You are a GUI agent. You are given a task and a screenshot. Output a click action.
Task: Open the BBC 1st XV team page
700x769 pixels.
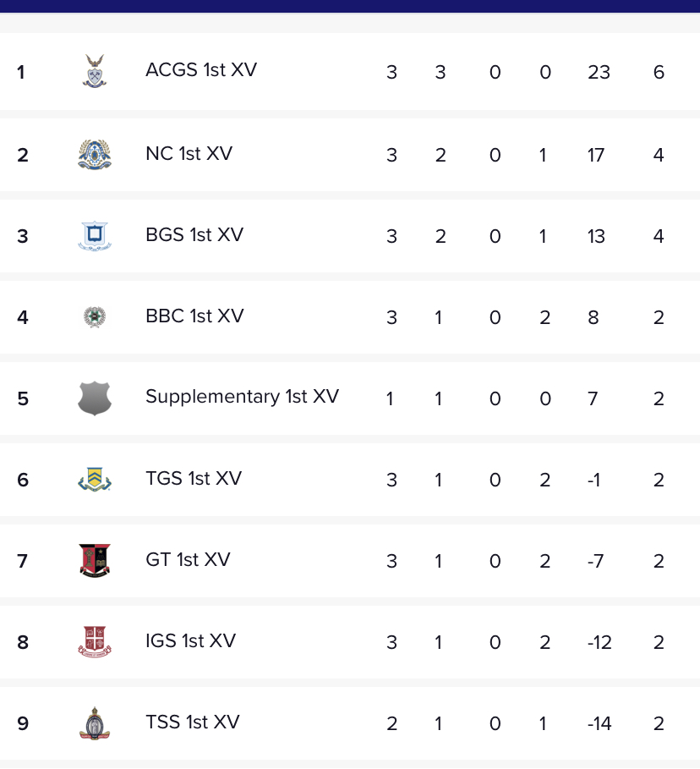194,316
